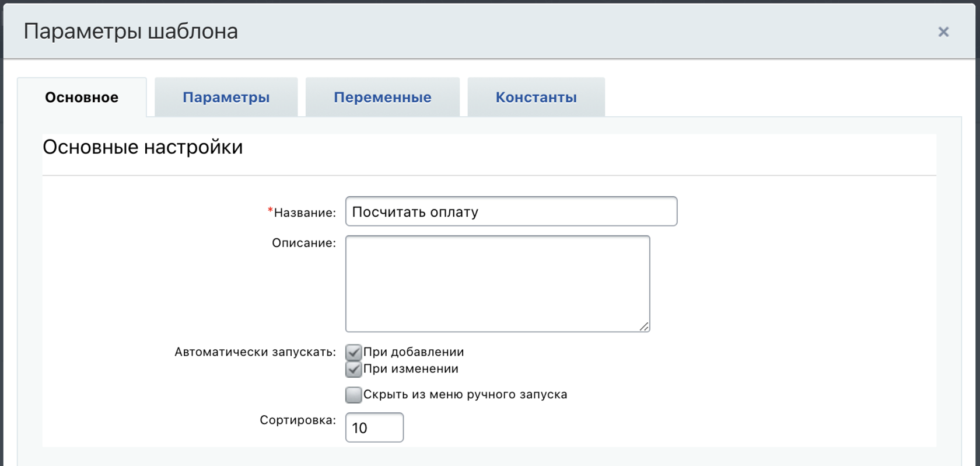
Task: Select the Основное tab
Action: click(82, 98)
